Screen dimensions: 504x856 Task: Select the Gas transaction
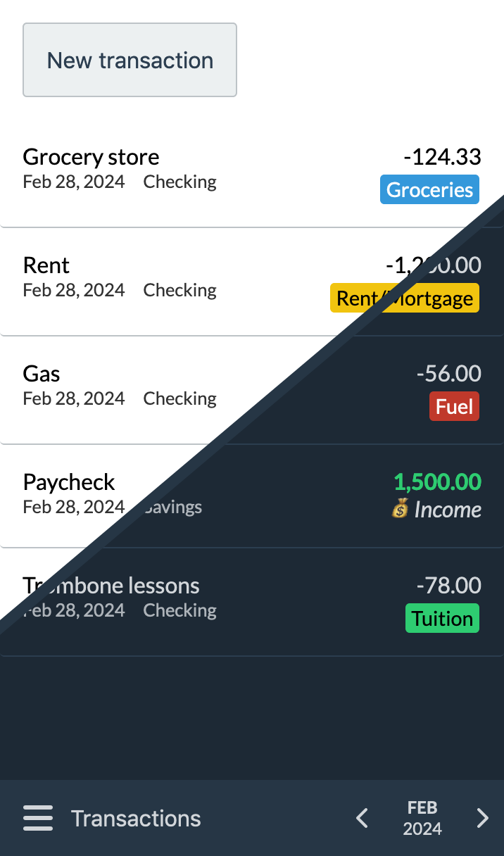point(41,374)
